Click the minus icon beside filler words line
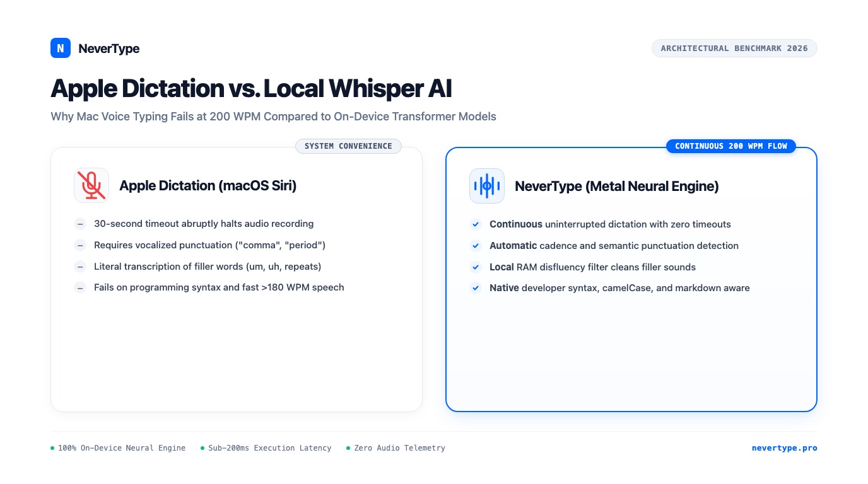This screenshot has height=484, width=868. (80, 267)
